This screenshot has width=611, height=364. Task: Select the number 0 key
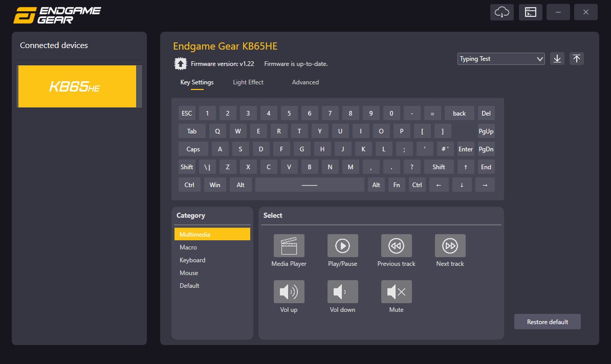pos(391,113)
